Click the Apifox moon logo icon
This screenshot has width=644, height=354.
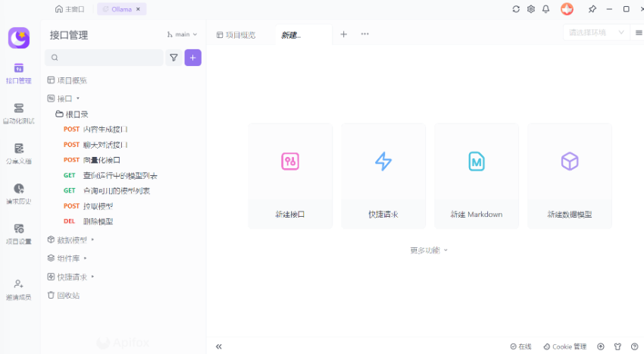19,38
